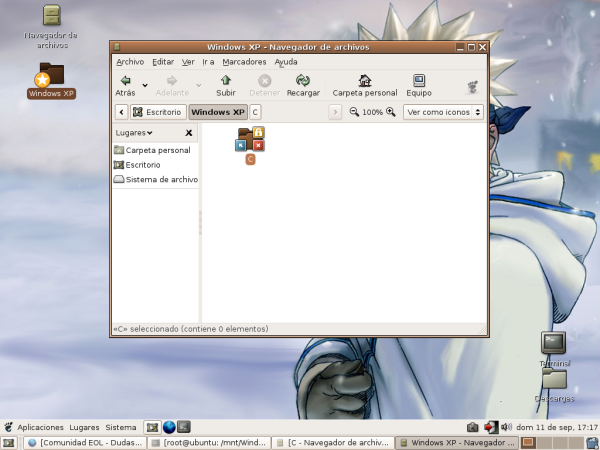The height and width of the screenshot is (450, 600).
Task: Click the Escritorio path button
Action: [x=158, y=112]
